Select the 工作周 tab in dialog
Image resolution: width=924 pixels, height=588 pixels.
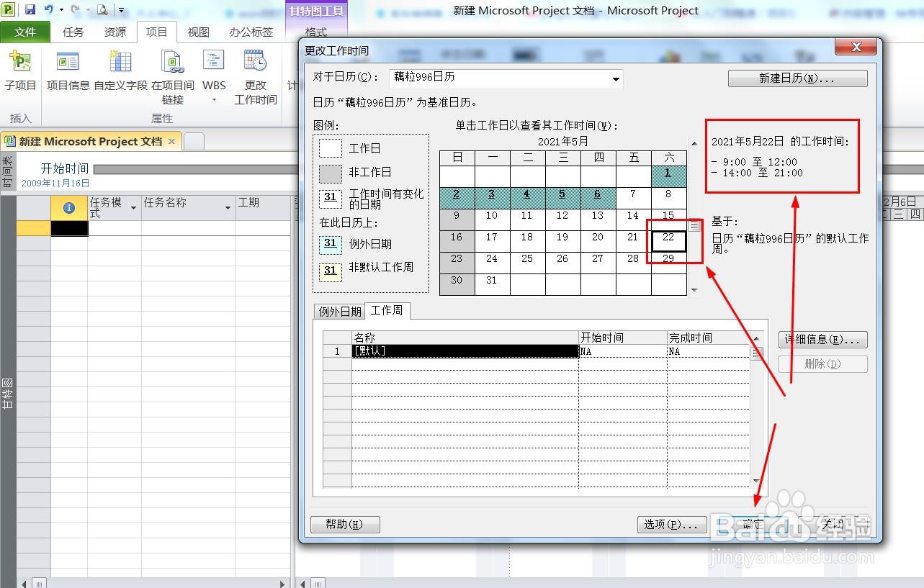(x=387, y=310)
